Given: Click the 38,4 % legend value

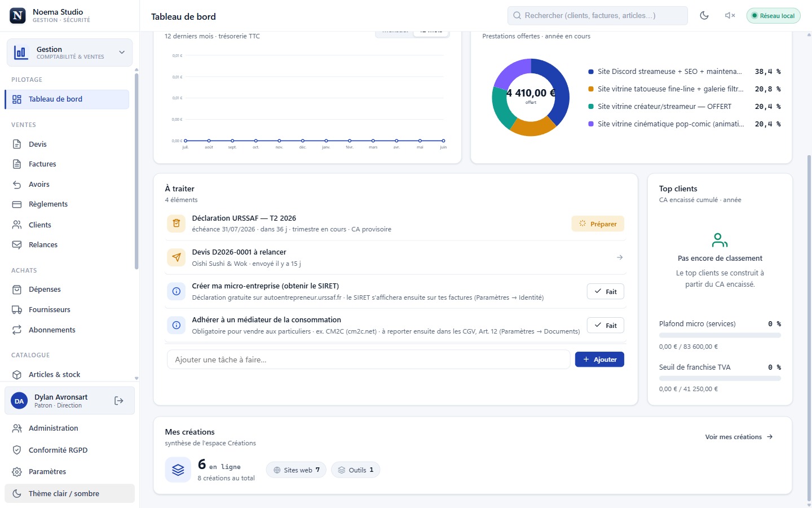Looking at the screenshot, I should point(767,72).
